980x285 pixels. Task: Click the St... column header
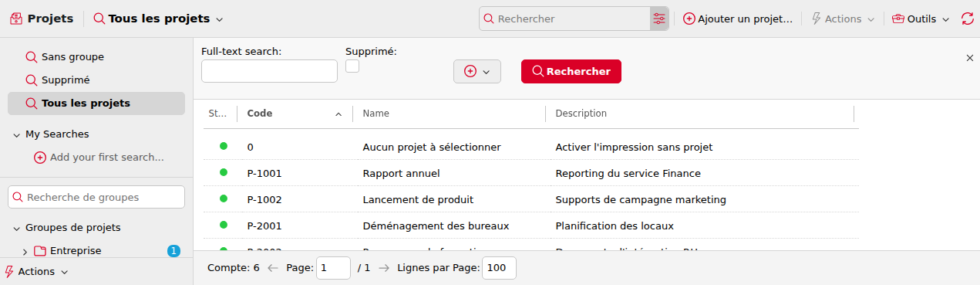(x=217, y=114)
